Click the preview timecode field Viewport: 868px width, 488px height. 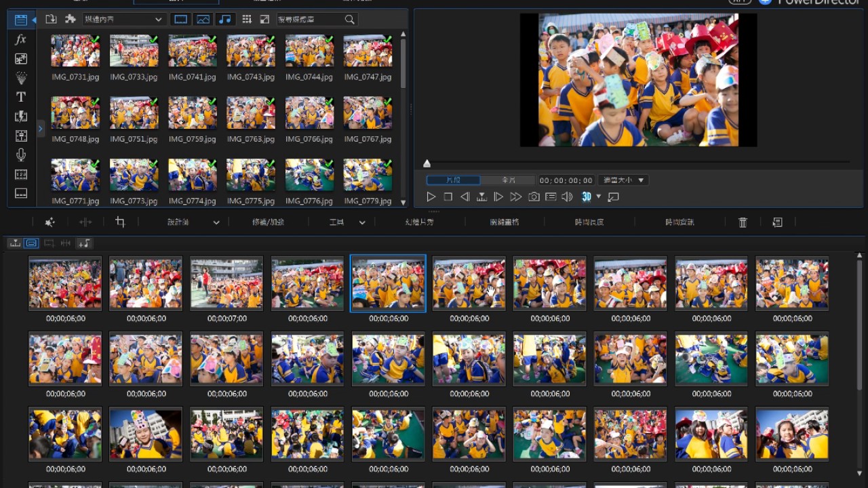point(566,180)
